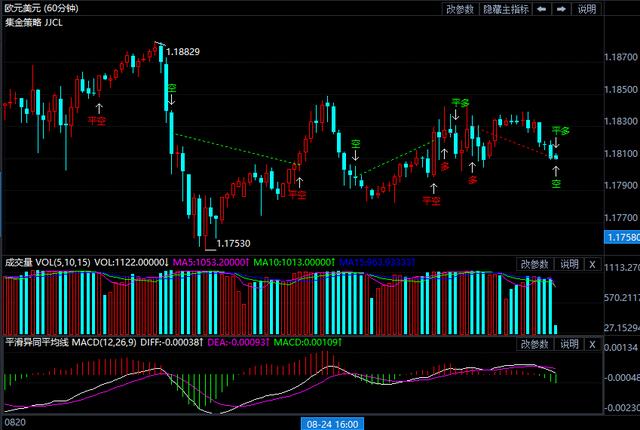Close the volume indicator panel with X
The width and height of the screenshot is (640, 430).
(591, 263)
